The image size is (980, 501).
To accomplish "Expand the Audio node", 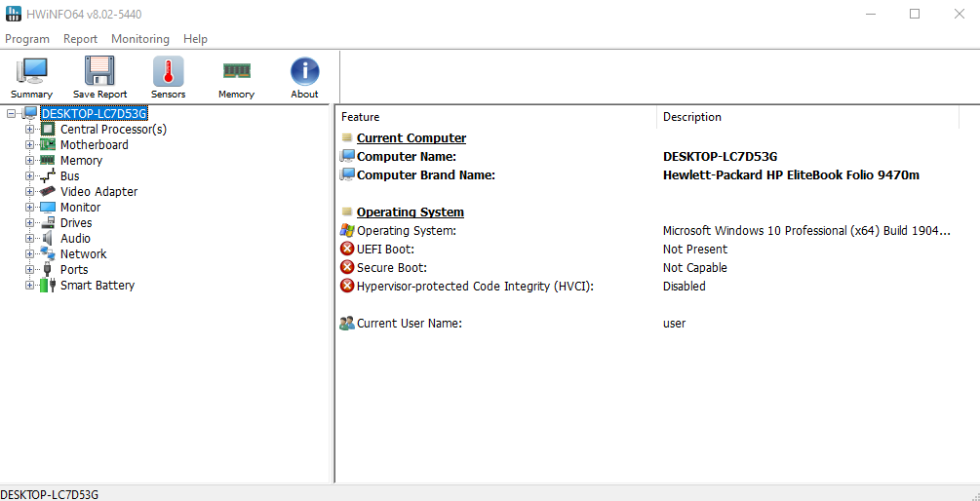I will click(29, 239).
